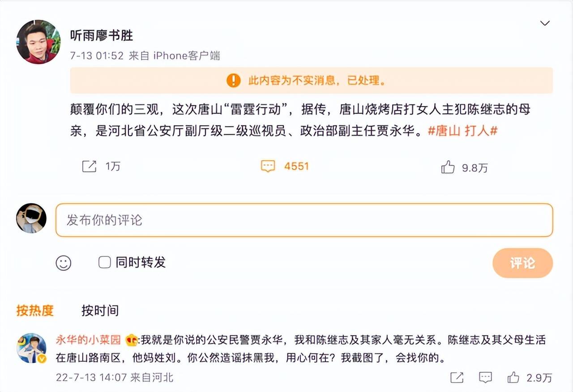Like the post with 9.8万 likes
573x392 pixels.
(x=448, y=167)
